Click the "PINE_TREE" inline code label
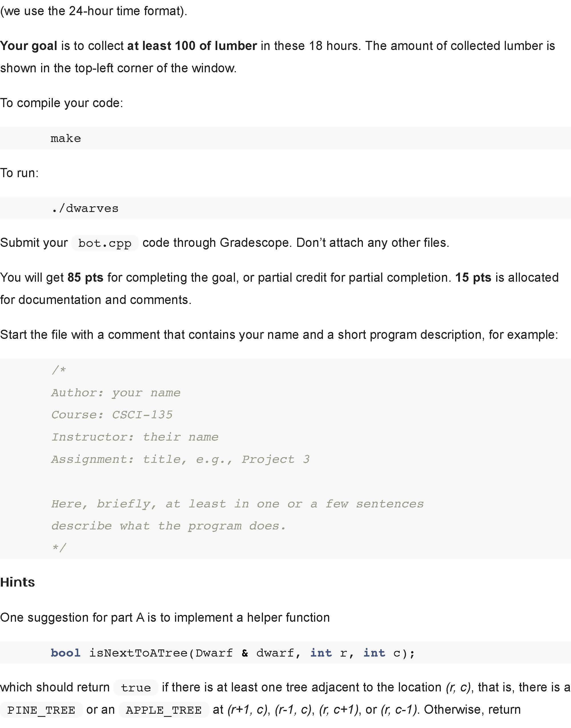This screenshot has height=728, width=571. 41,710
